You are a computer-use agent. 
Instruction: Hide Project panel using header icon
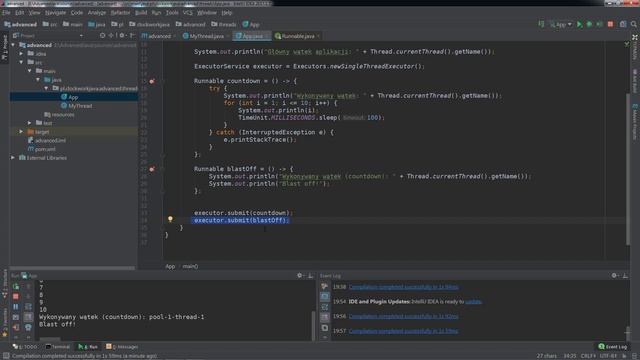pos(132,36)
